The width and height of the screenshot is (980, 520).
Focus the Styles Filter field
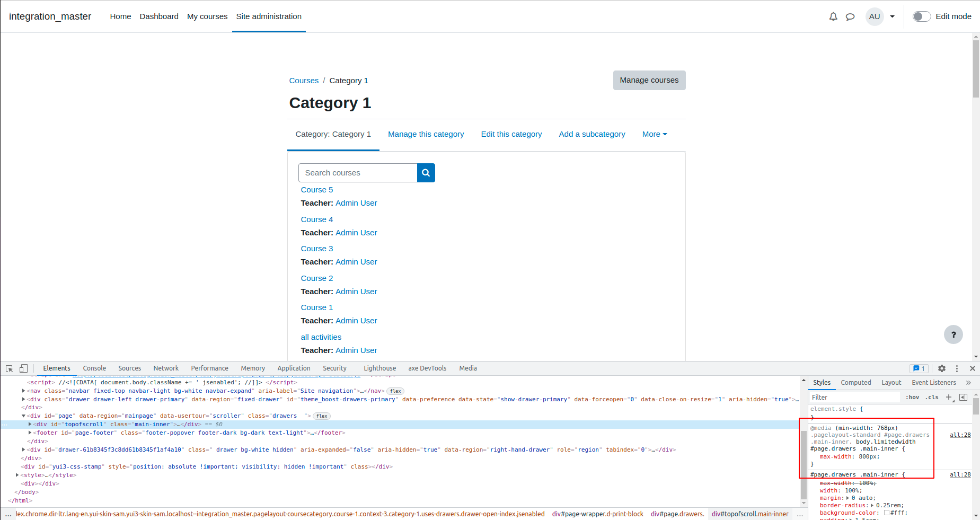(x=854, y=397)
